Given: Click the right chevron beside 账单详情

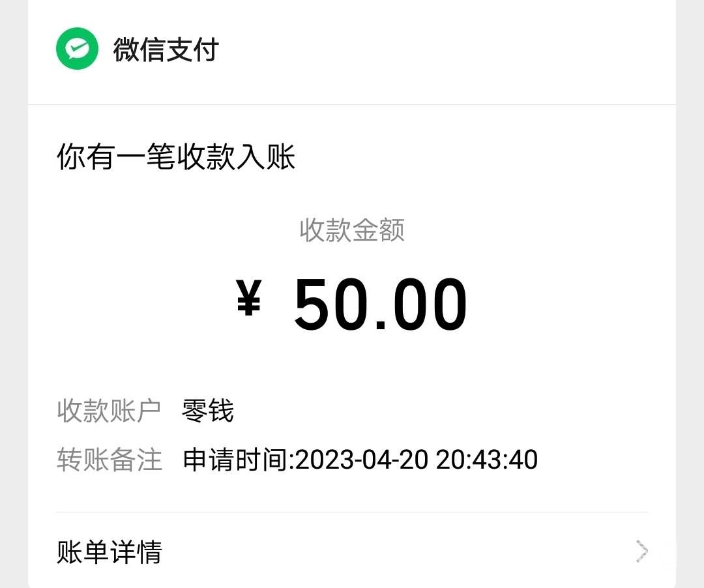Looking at the screenshot, I should click(642, 551).
